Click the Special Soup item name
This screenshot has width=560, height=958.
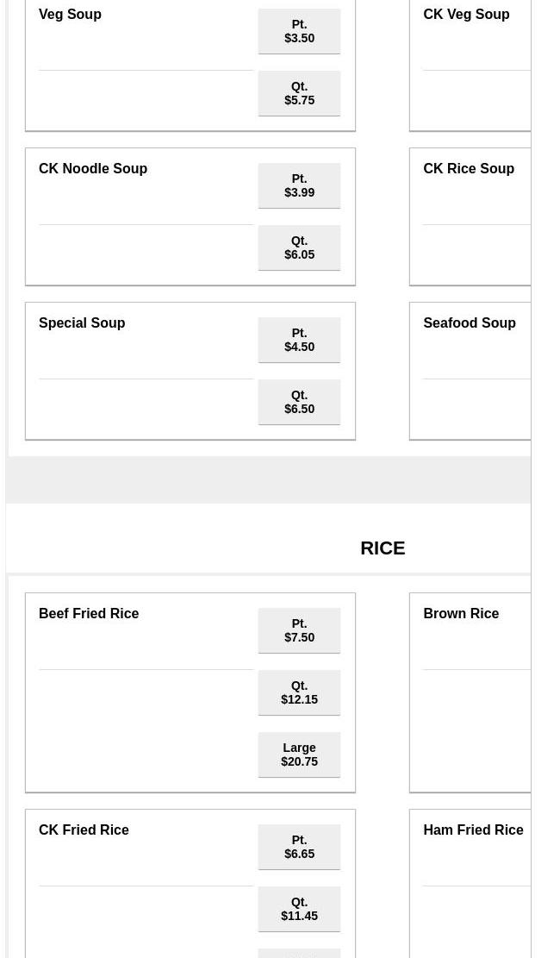(82, 323)
